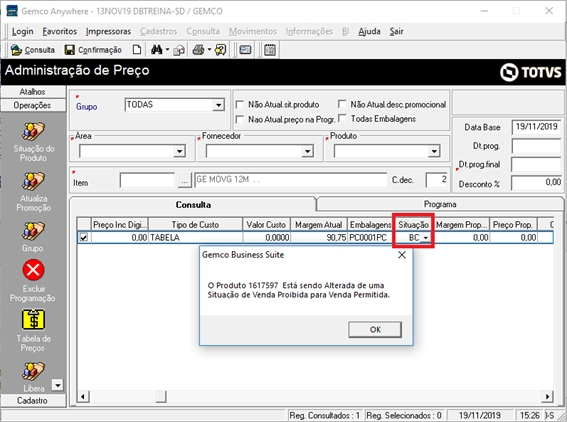Click the screen window toolbar icon
The height and width of the screenshot is (422, 567).
click(245, 50)
